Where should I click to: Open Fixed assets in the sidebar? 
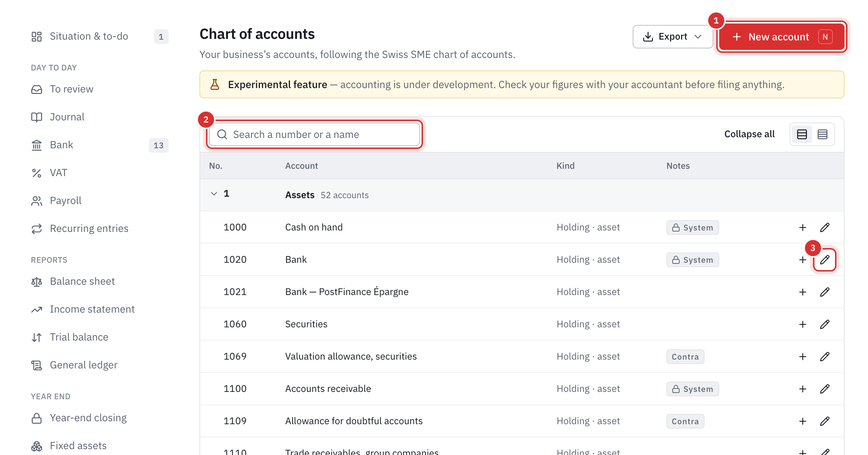pos(100,446)
